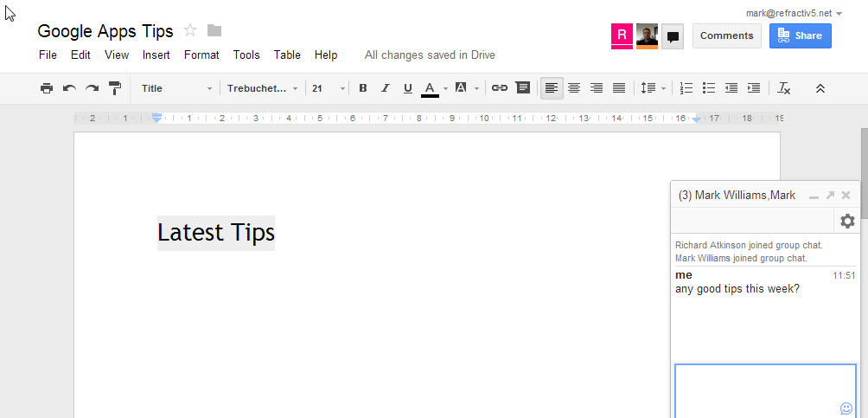Click the Insert comment icon in toolbar
868x418 pixels.
tap(522, 87)
